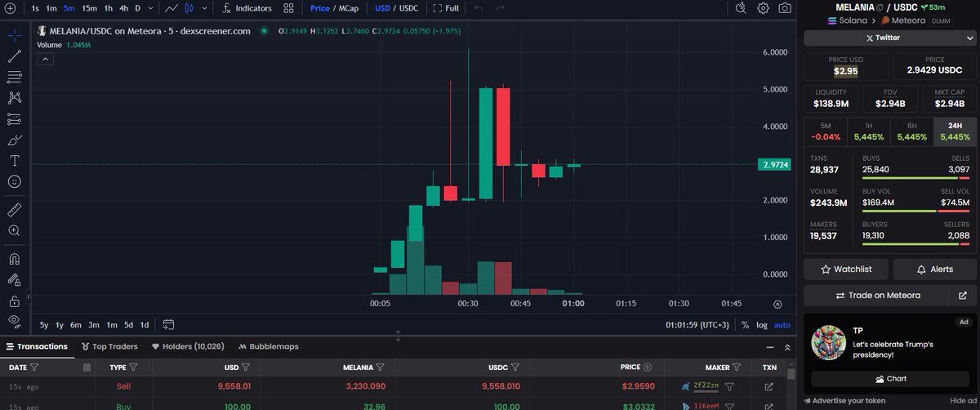Open the layout grid templates icon
The image size is (980, 410).
tap(288, 8)
